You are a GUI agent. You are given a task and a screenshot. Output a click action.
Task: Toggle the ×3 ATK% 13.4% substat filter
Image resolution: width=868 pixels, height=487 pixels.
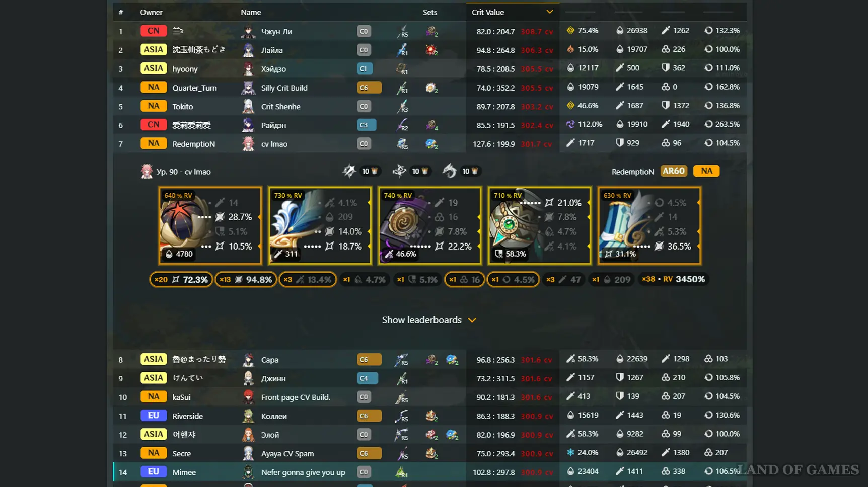point(308,279)
